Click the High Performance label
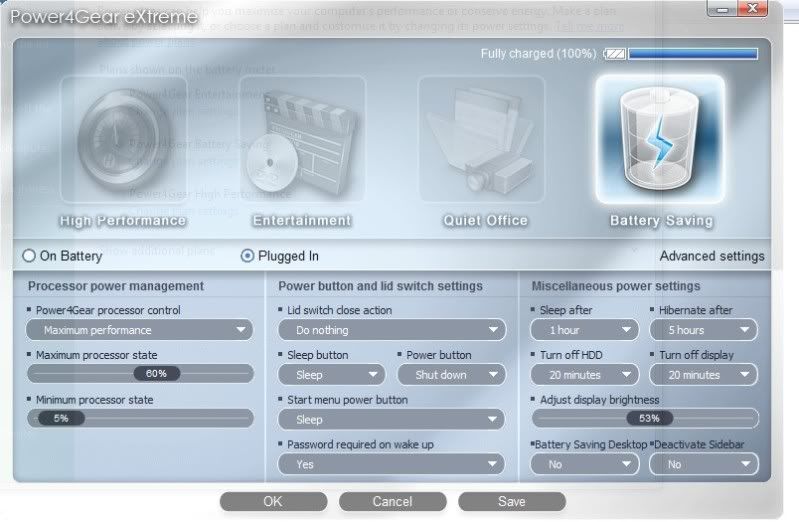Screen dimensions: 799x522 [123, 221]
